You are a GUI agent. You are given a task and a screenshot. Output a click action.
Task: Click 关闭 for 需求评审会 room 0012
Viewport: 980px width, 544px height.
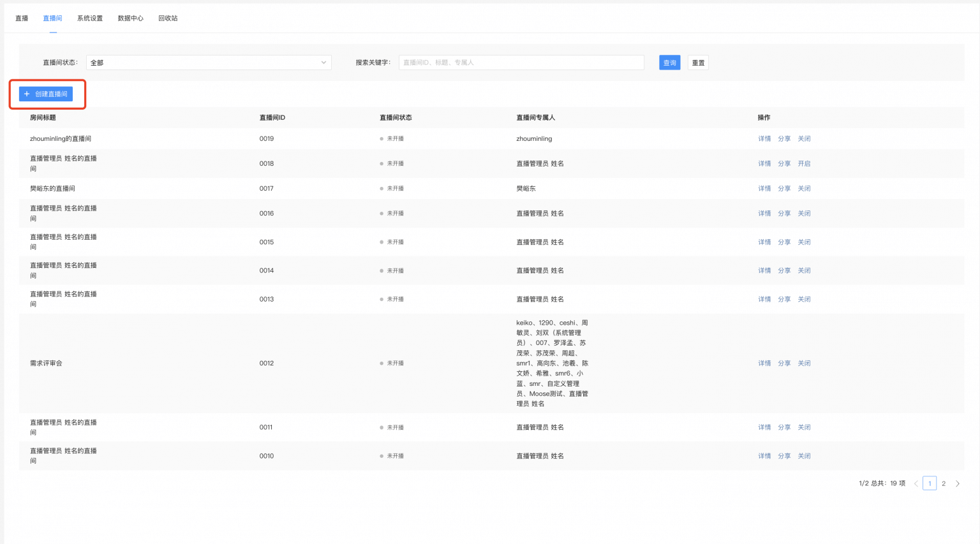(804, 363)
